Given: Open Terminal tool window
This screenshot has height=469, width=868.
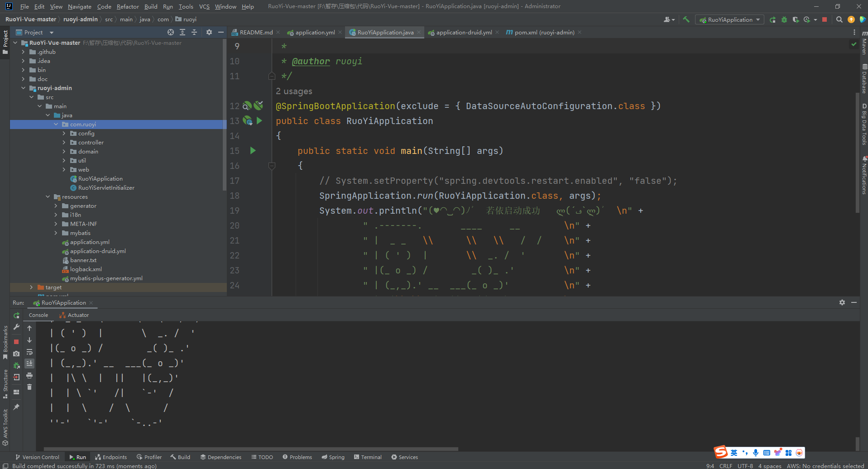Looking at the screenshot, I should (x=368, y=457).
